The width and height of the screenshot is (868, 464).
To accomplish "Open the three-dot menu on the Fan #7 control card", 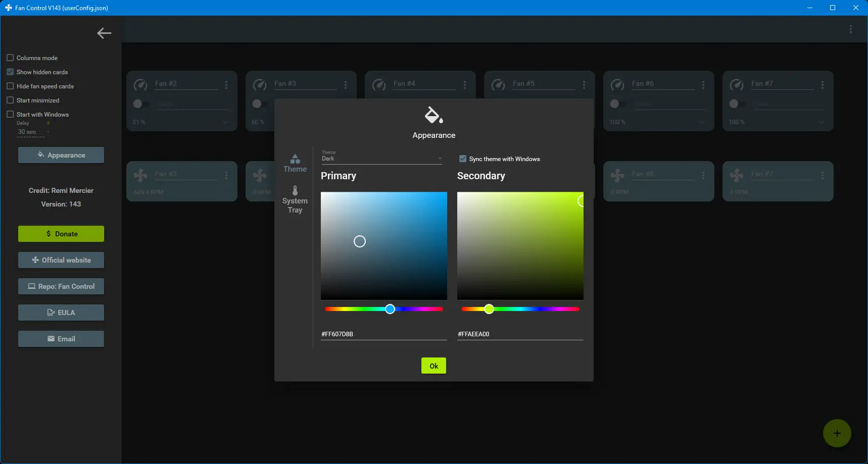I will tap(823, 85).
